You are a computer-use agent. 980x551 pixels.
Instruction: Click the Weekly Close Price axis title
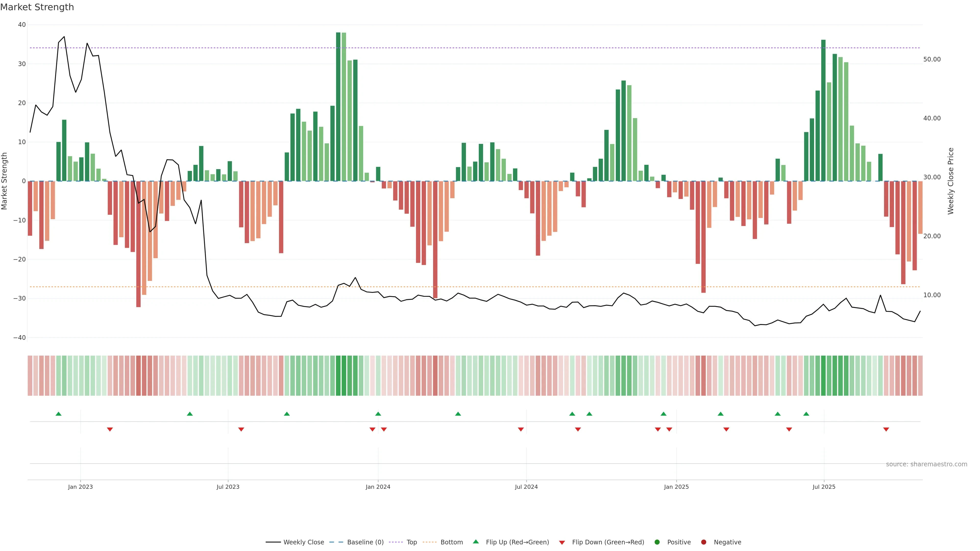click(x=951, y=181)
